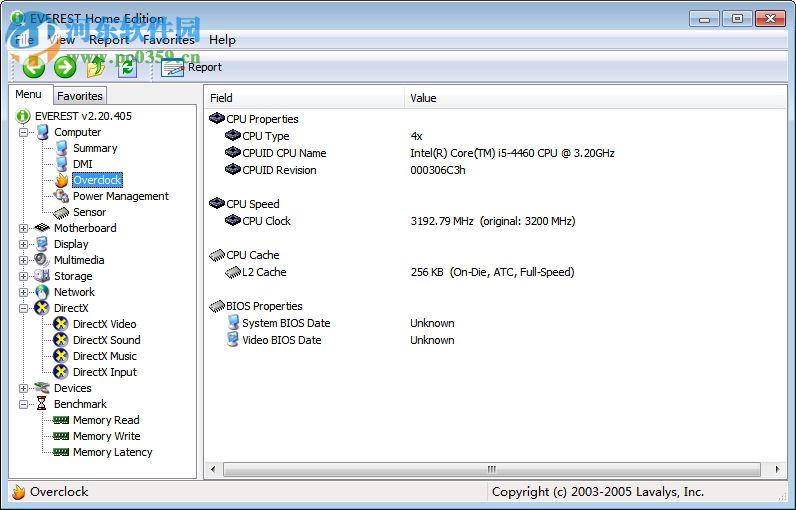
Task: Select the Video BIOS Date row
Action: 495,341
